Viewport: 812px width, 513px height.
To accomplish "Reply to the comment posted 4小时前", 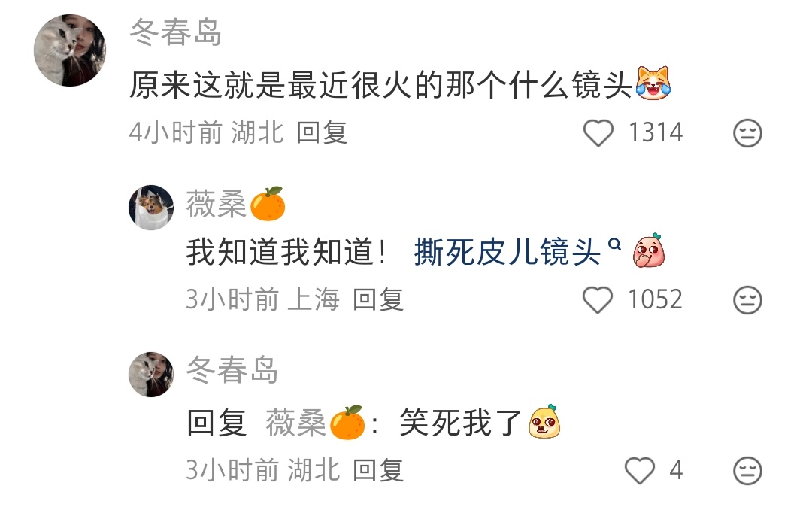I will click(322, 132).
